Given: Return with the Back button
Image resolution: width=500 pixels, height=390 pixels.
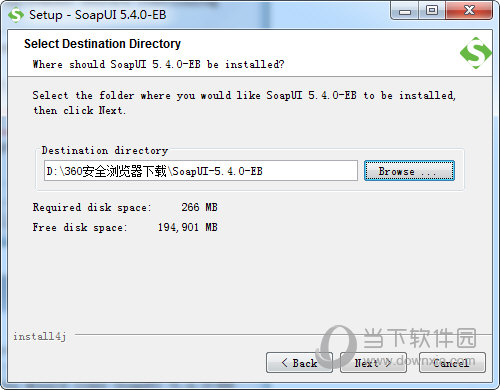Looking at the screenshot, I should point(299,362).
